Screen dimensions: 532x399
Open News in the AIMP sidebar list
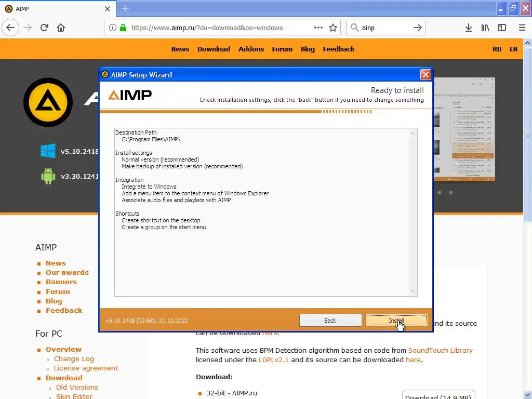click(x=56, y=263)
